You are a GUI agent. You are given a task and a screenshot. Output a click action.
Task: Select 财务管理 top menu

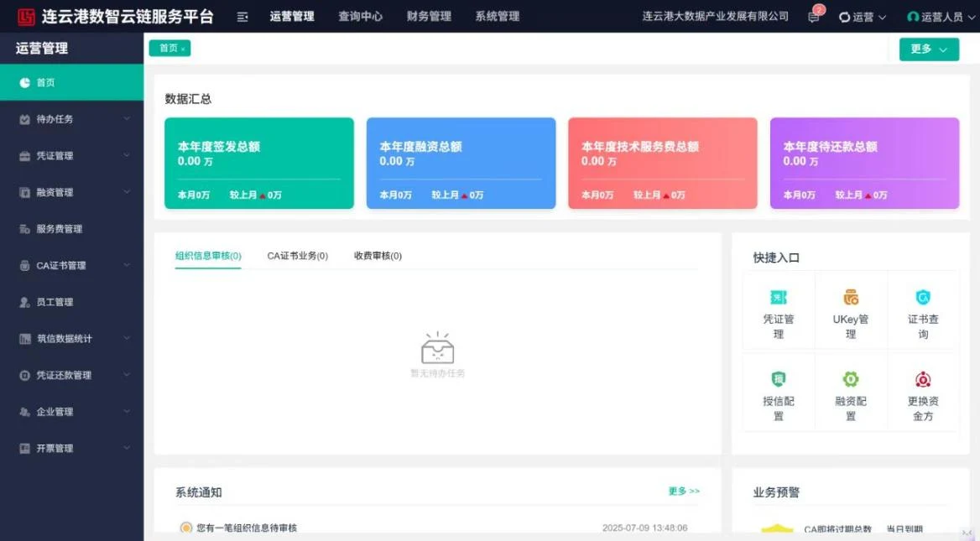click(429, 17)
